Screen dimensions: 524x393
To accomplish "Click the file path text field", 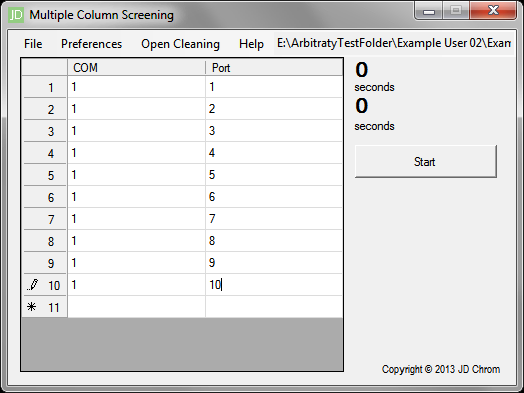I will click(394, 43).
